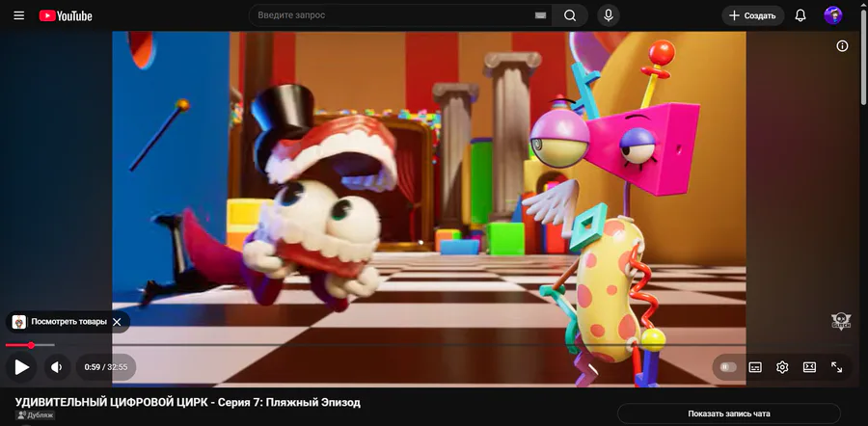
Task: Play the video
Action: coord(21,367)
